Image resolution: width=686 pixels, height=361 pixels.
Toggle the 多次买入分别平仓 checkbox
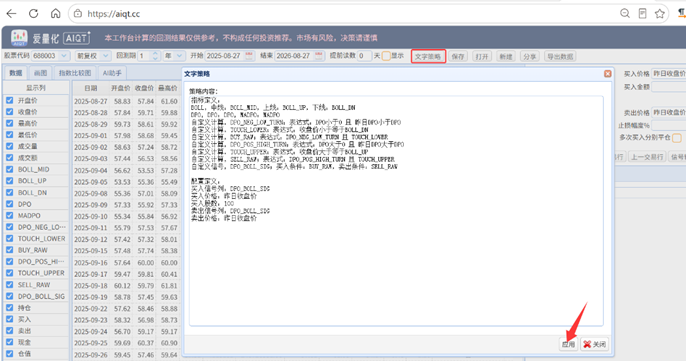click(677, 138)
